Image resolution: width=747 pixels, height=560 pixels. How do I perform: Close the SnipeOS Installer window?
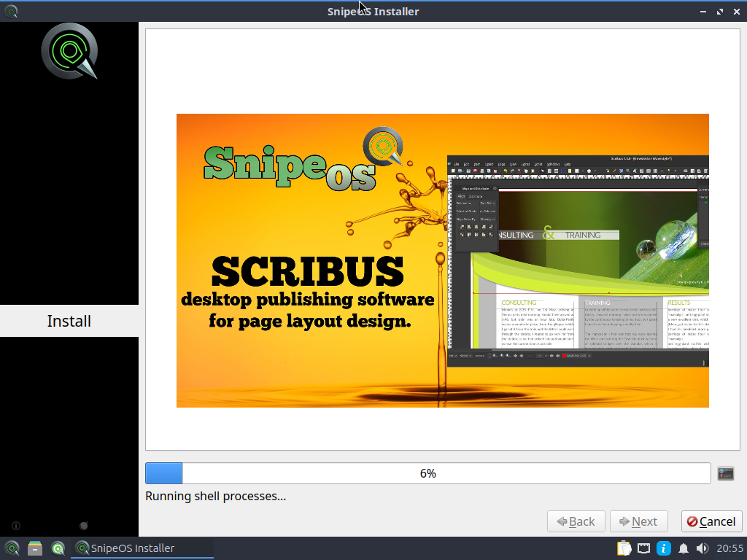[737, 12]
